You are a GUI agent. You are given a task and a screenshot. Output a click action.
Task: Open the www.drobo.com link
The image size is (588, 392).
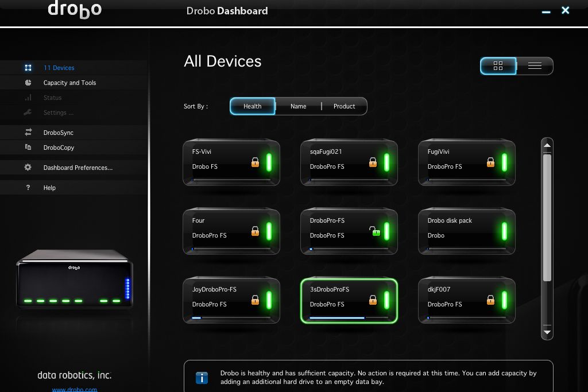[x=75, y=389]
